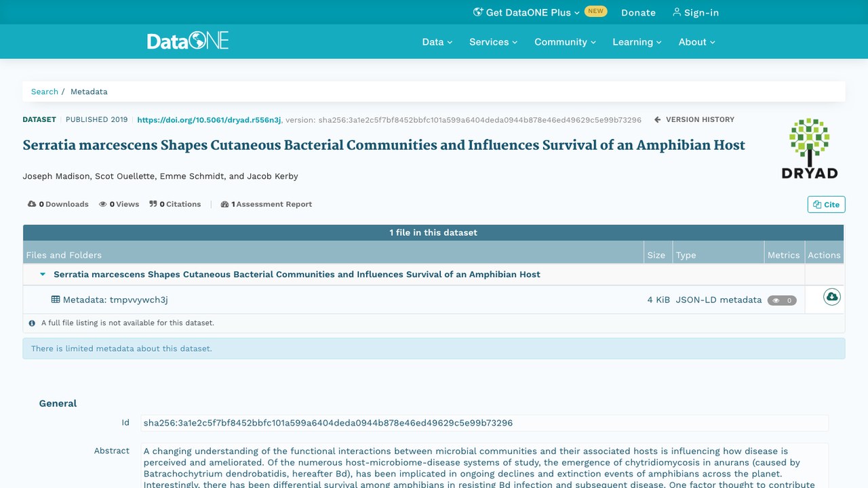Click the 0 Views metric
The height and width of the screenshot is (488, 868).
pos(119,204)
